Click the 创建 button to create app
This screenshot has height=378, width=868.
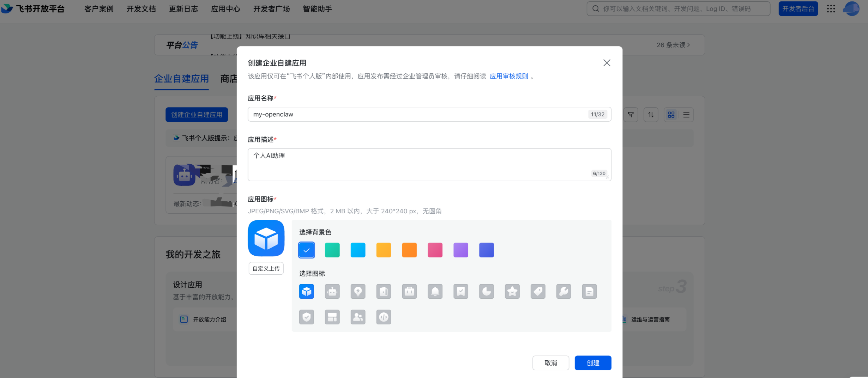(593, 363)
